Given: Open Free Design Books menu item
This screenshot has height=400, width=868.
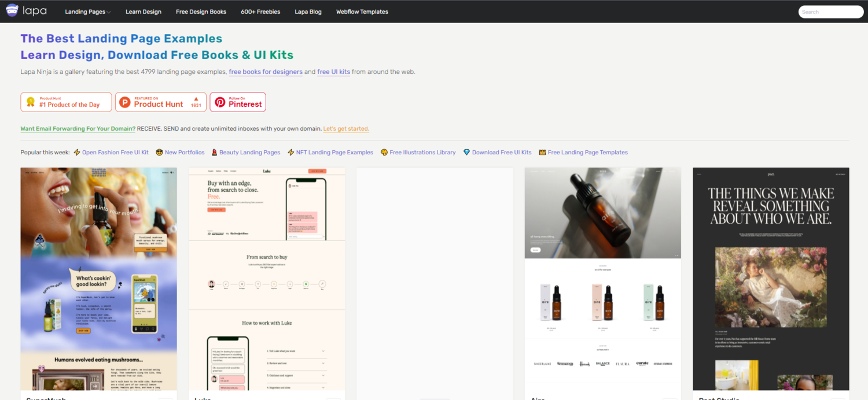Looking at the screenshot, I should tap(201, 12).
